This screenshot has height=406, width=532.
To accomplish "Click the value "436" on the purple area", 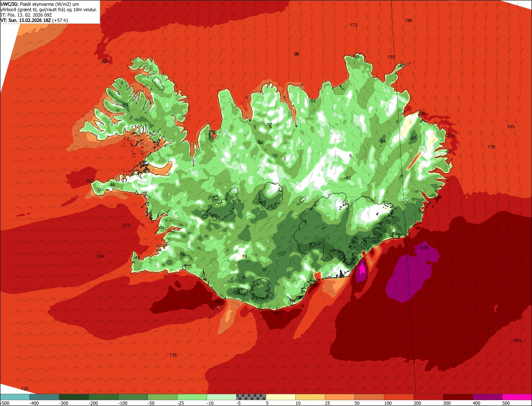I will click(x=424, y=247).
